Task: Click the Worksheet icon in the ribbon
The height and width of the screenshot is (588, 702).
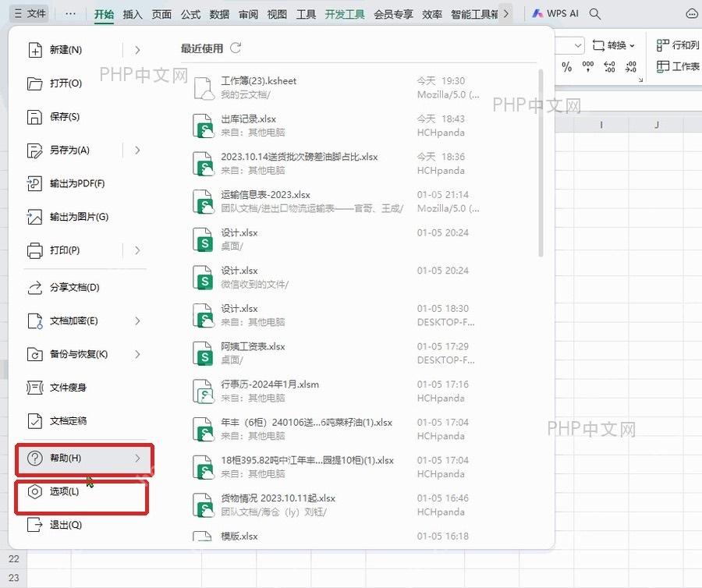Action: [663, 66]
